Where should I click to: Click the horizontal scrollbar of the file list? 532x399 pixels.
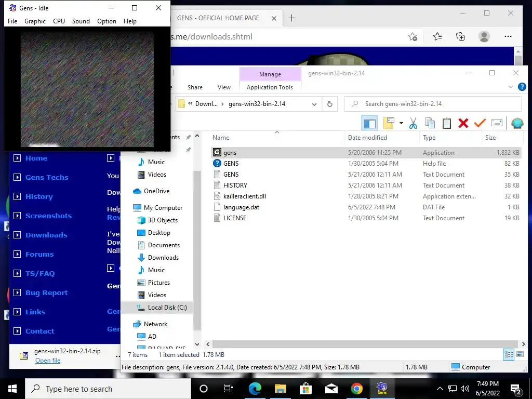point(365,344)
